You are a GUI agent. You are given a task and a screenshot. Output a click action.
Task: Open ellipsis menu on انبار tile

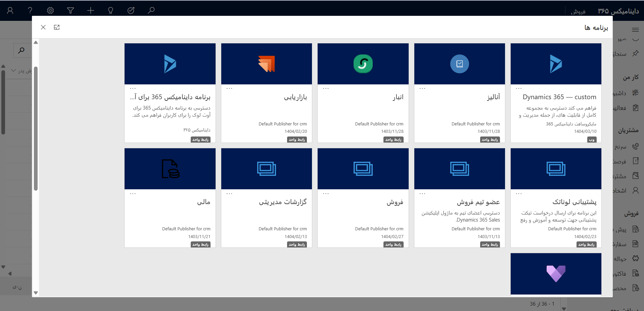click(326, 88)
